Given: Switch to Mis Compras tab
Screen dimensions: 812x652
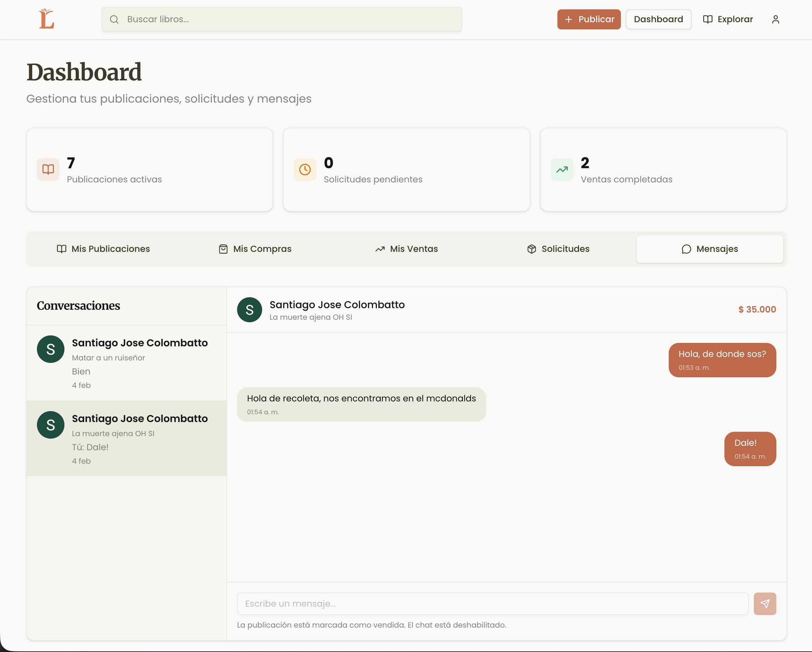Looking at the screenshot, I should click(x=255, y=249).
